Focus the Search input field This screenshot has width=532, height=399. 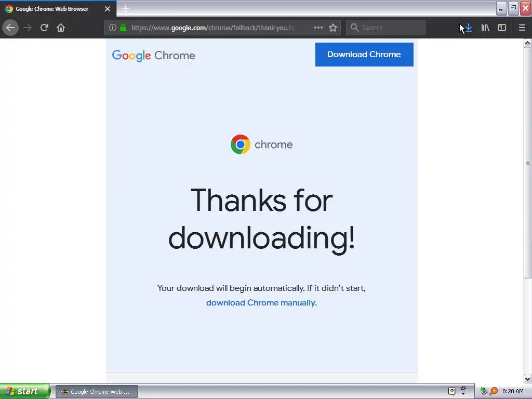(x=385, y=28)
